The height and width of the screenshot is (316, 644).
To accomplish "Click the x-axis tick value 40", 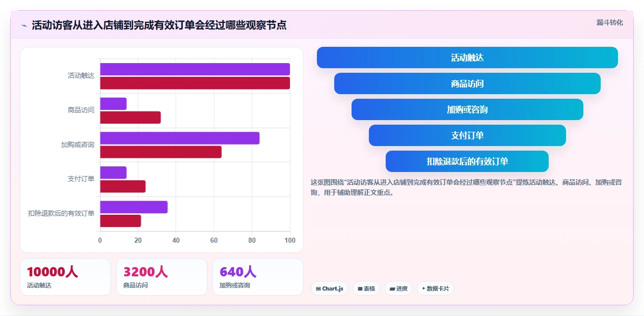I will (176, 240).
